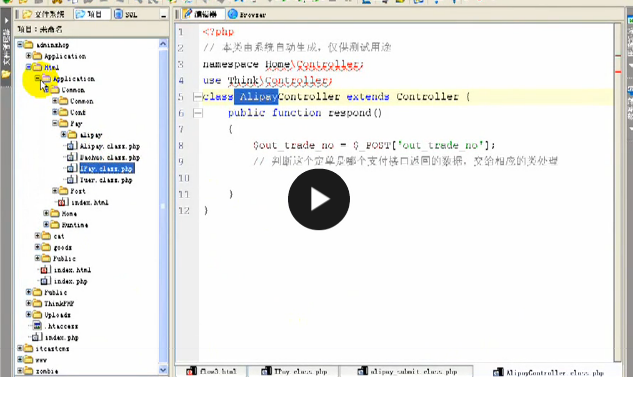633x400 pixels.
Task: Collapse the Html folder node
Action: (29, 67)
